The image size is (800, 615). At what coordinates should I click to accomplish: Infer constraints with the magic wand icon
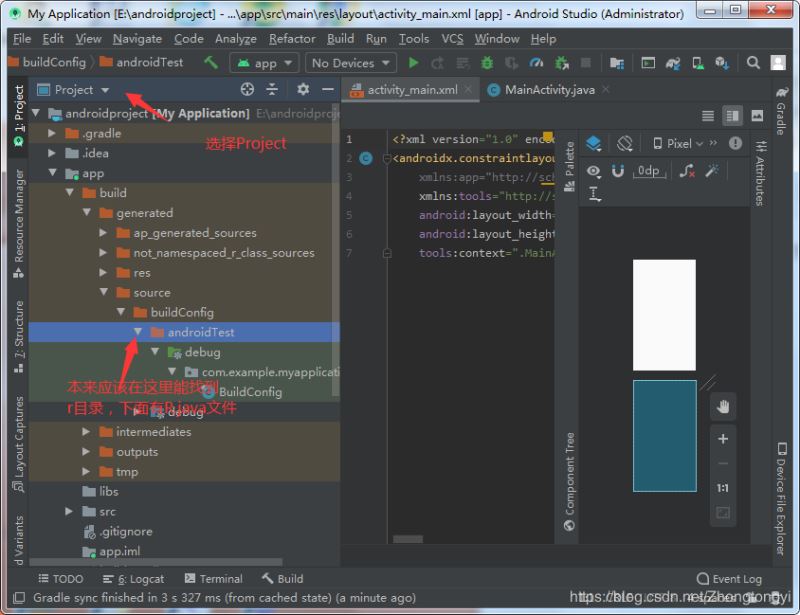click(712, 171)
